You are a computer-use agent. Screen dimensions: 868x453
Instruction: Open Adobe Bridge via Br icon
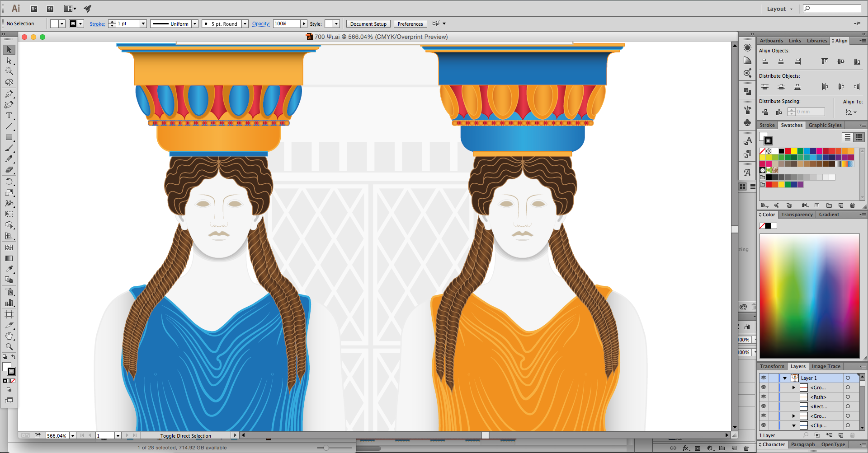coord(34,9)
